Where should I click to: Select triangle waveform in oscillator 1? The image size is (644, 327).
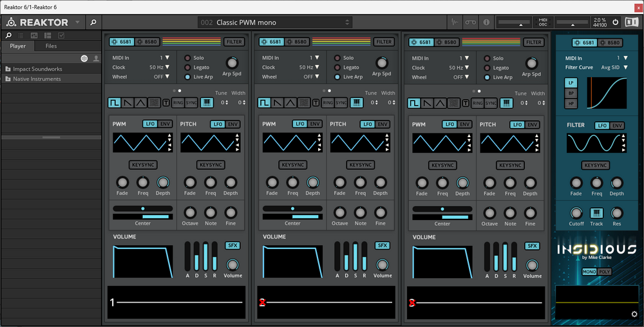pos(141,102)
